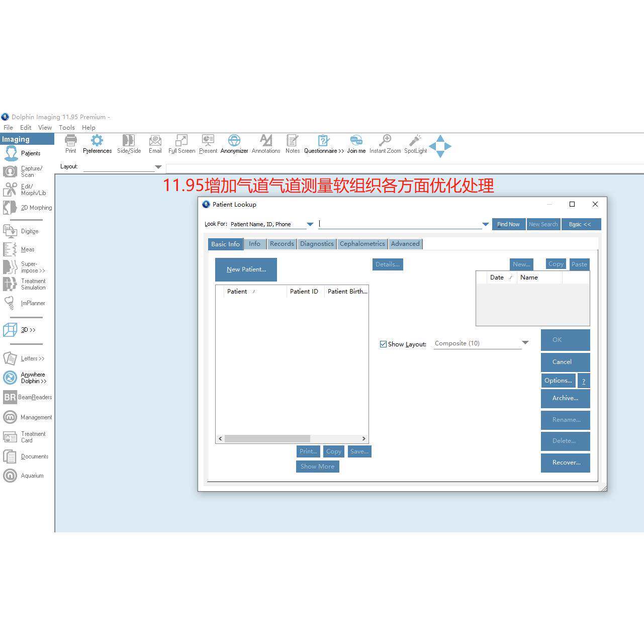
Task: Open the 3D module
Action: (20, 330)
